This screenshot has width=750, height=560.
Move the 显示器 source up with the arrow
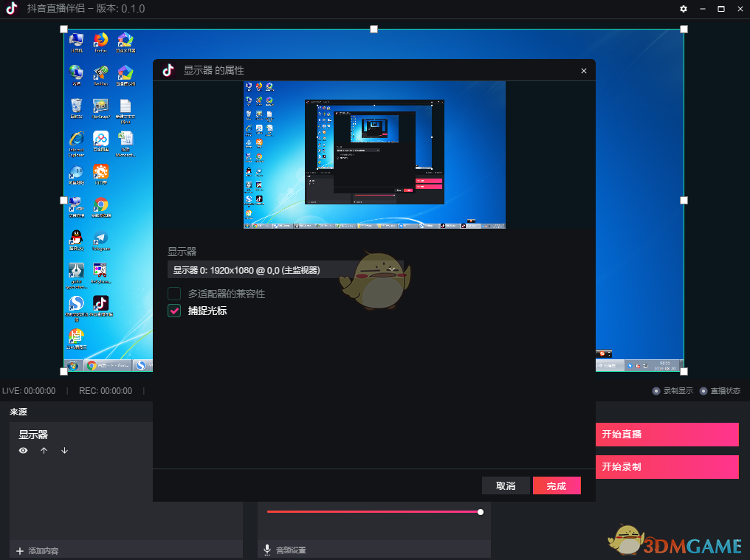[44, 451]
